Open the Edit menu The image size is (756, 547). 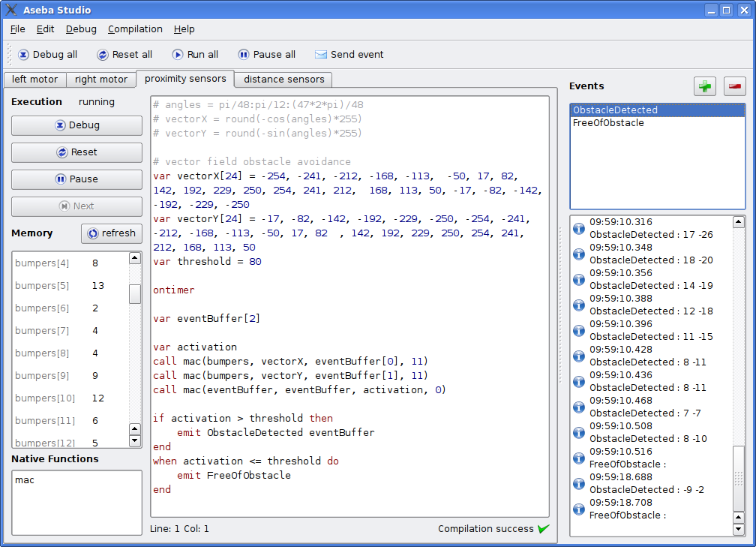point(45,29)
